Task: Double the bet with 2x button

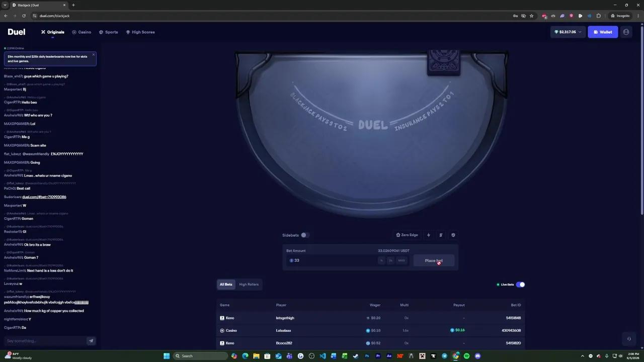Action: click(x=390, y=260)
